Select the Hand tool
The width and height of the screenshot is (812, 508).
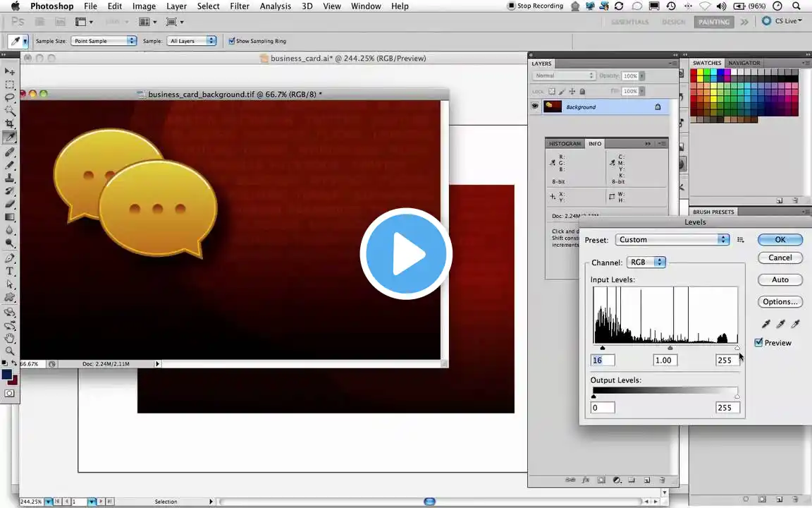(9, 338)
